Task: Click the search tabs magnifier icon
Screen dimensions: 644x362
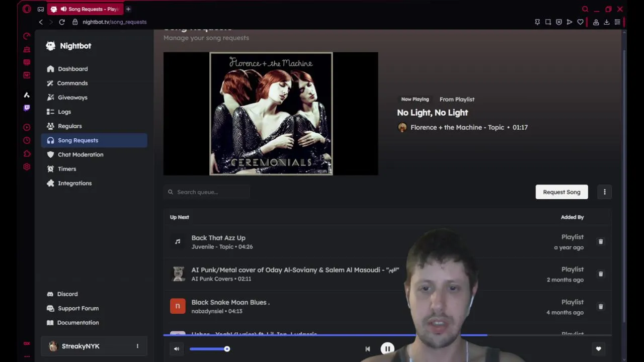Action: tap(585, 9)
